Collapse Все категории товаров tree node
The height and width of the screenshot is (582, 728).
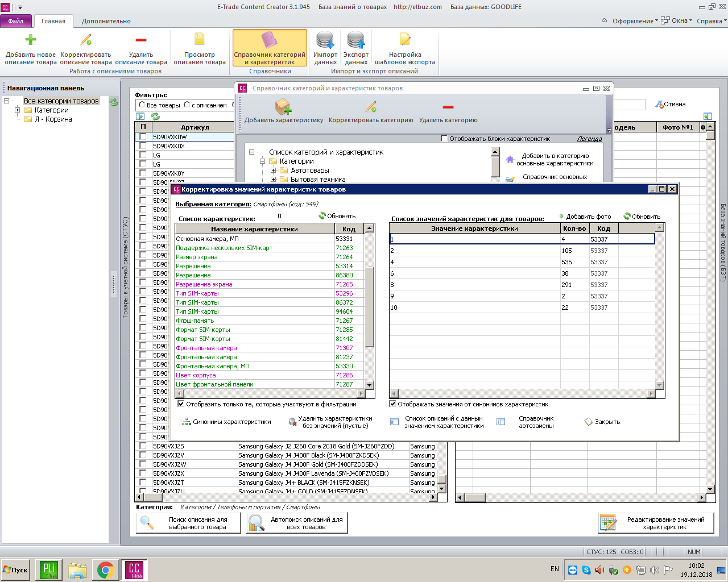pos(7,101)
